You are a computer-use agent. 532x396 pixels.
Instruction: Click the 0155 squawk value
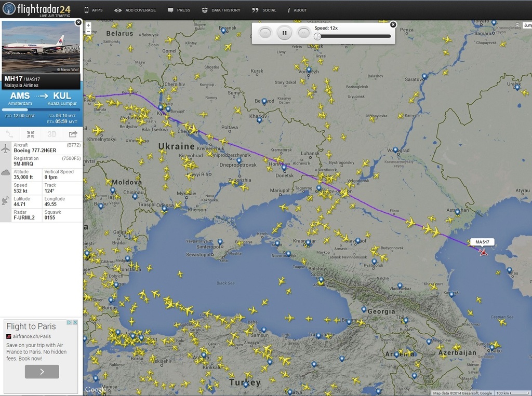coord(49,217)
